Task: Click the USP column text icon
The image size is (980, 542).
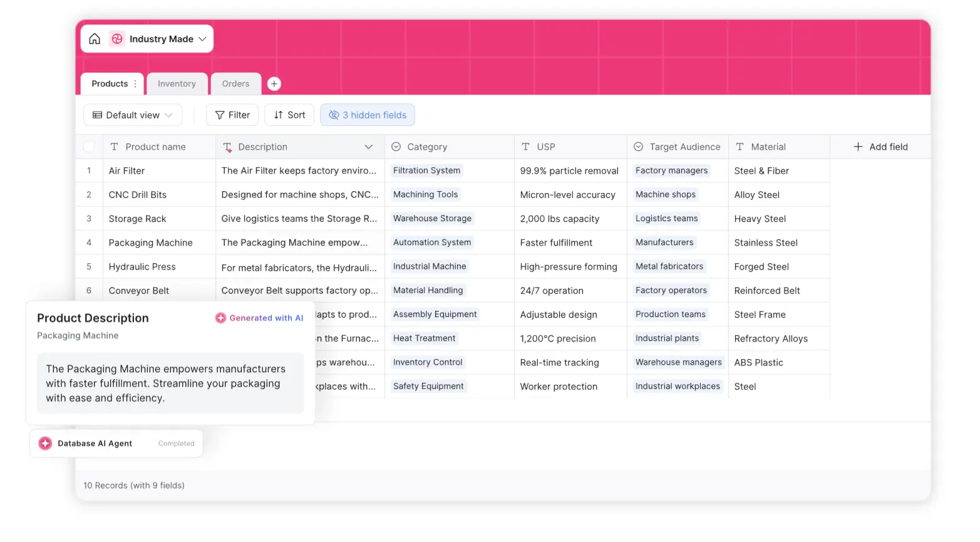Action: pyautogui.click(x=525, y=147)
